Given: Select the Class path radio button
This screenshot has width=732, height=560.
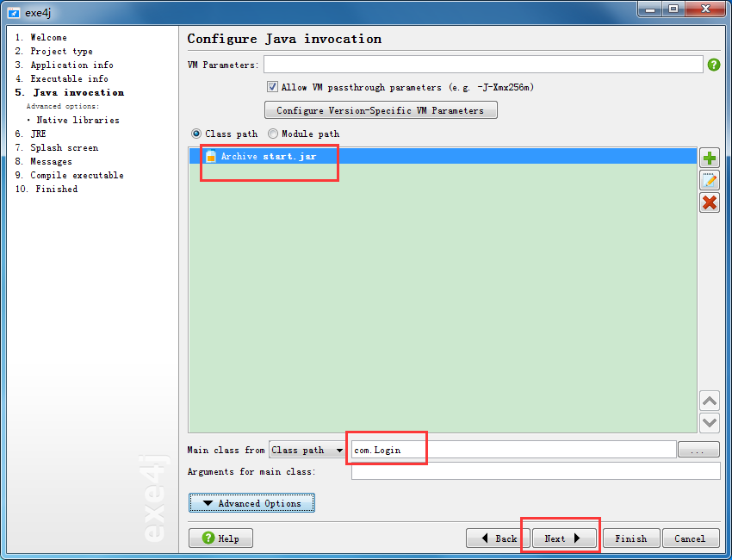Looking at the screenshot, I should pyautogui.click(x=196, y=134).
